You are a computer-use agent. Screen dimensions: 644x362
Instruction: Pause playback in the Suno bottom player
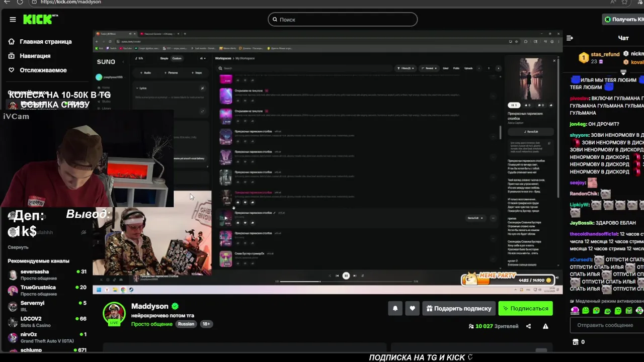point(346,276)
